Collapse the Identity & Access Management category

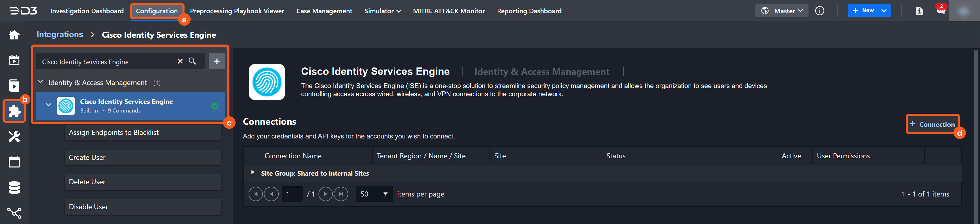40,82
